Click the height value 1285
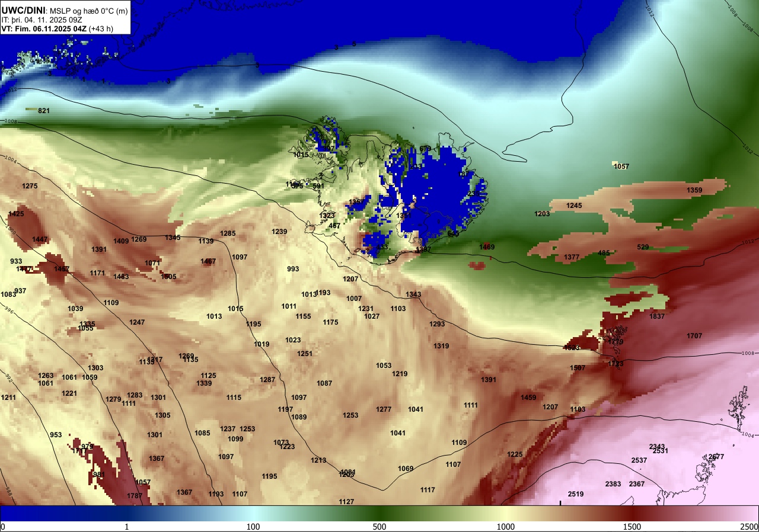 click(x=228, y=233)
